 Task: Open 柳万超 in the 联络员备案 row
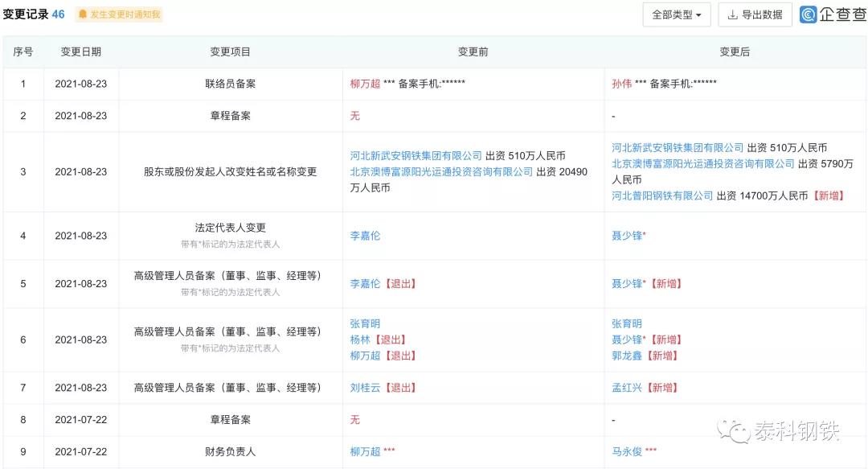pos(365,84)
